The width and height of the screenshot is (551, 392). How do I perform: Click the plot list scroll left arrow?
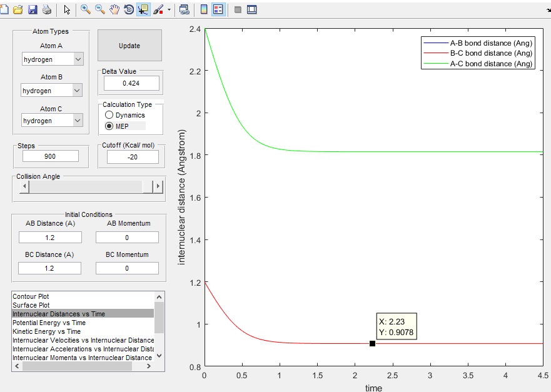[x=17, y=366]
